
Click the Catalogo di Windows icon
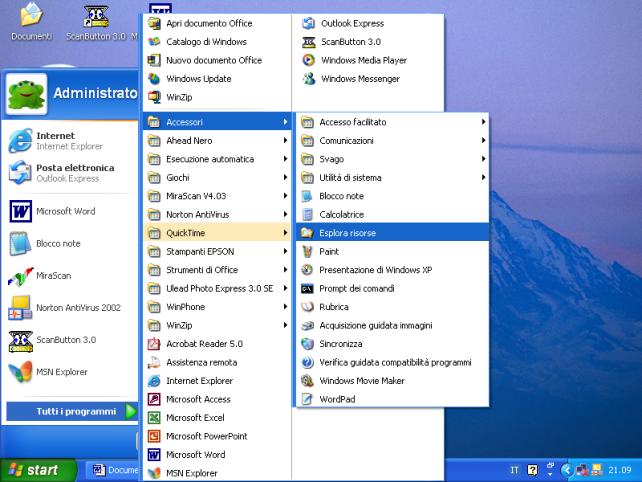click(x=154, y=42)
